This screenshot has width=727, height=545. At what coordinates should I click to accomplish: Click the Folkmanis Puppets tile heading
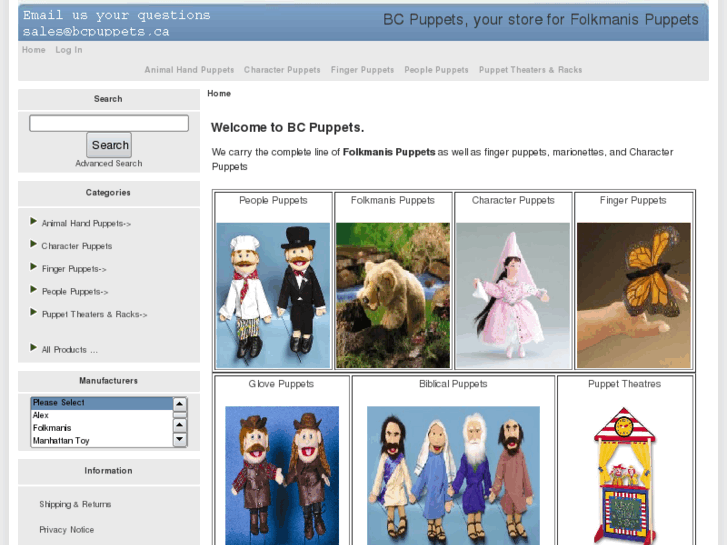[393, 200]
